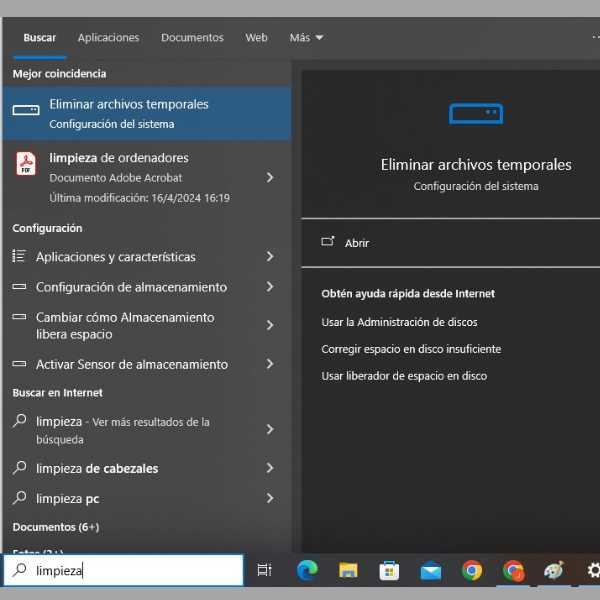This screenshot has width=600, height=600.
Task: Click the Settings gear in the taskbar
Action: (x=592, y=570)
